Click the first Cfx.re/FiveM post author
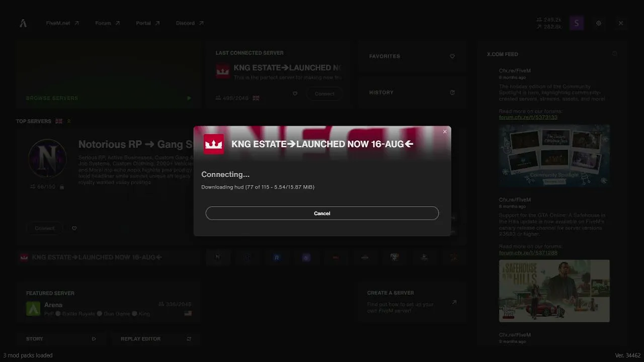644x362 pixels. click(x=515, y=71)
